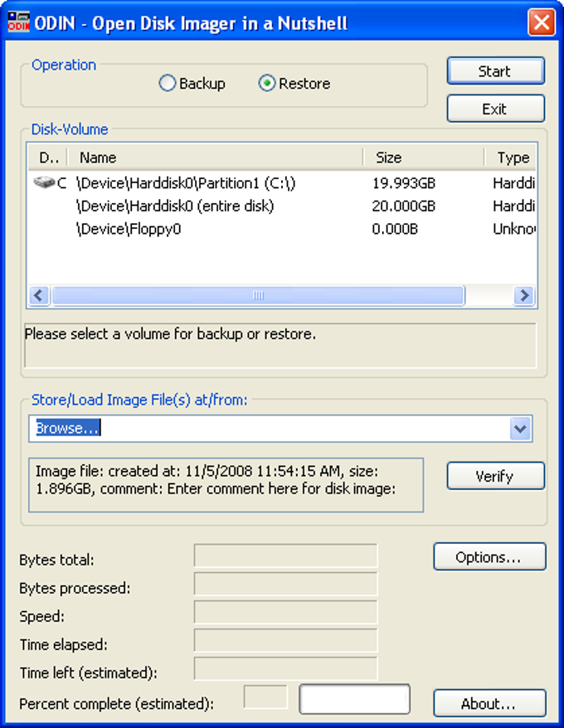564x728 pixels.
Task: Click the Bytes total field
Action: (285, 556)
